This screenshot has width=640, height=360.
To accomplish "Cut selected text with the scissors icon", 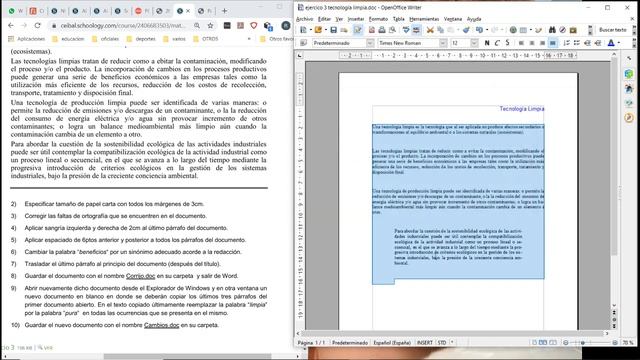I will pos(430,30).
